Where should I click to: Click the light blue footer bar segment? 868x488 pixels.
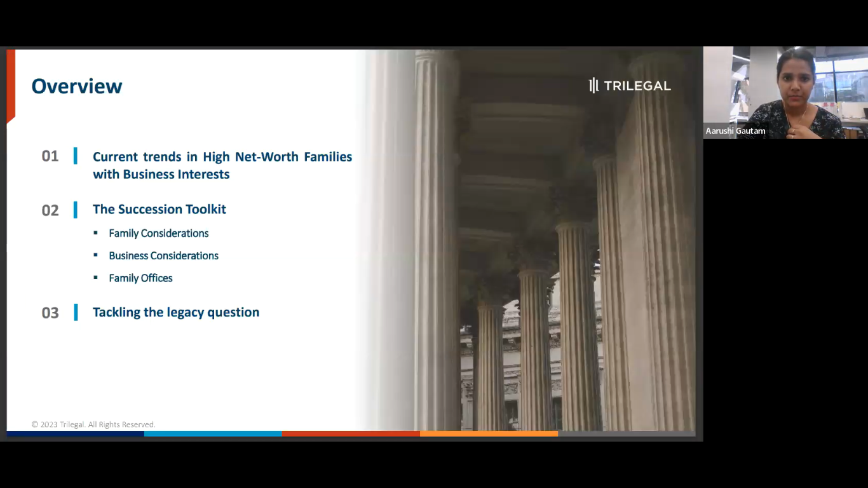[x=213, y=433]
